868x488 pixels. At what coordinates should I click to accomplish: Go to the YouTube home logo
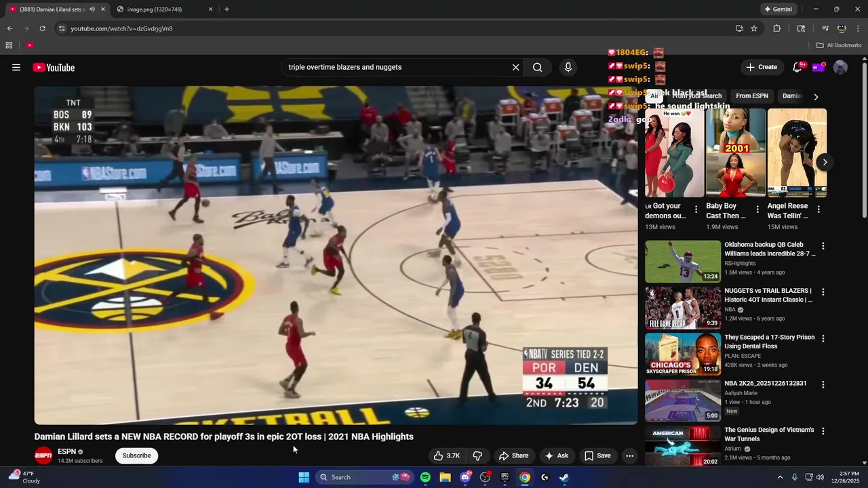tap(54, 67)
